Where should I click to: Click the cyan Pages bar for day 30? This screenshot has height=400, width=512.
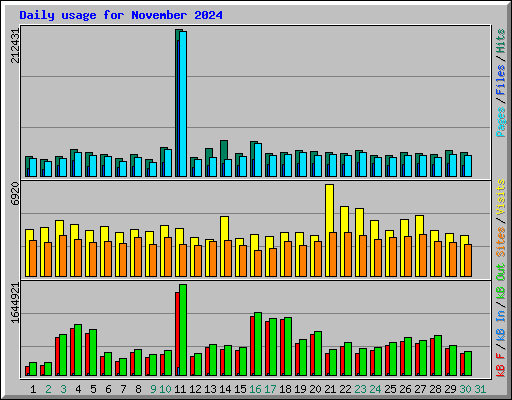click(468, 166)
